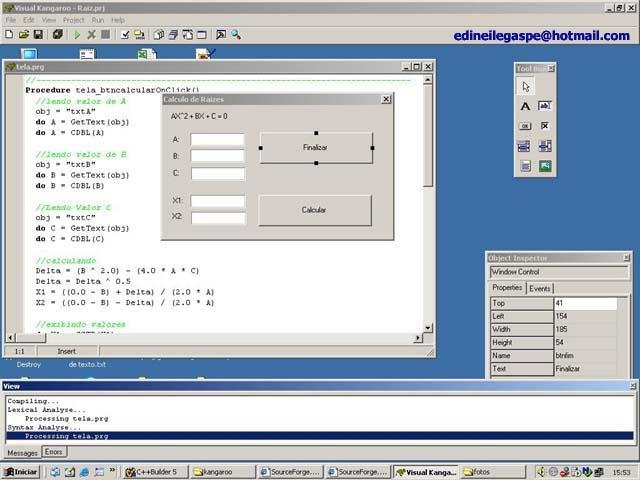
Task: Run the project with green arrow
Action: click(76, 35)
